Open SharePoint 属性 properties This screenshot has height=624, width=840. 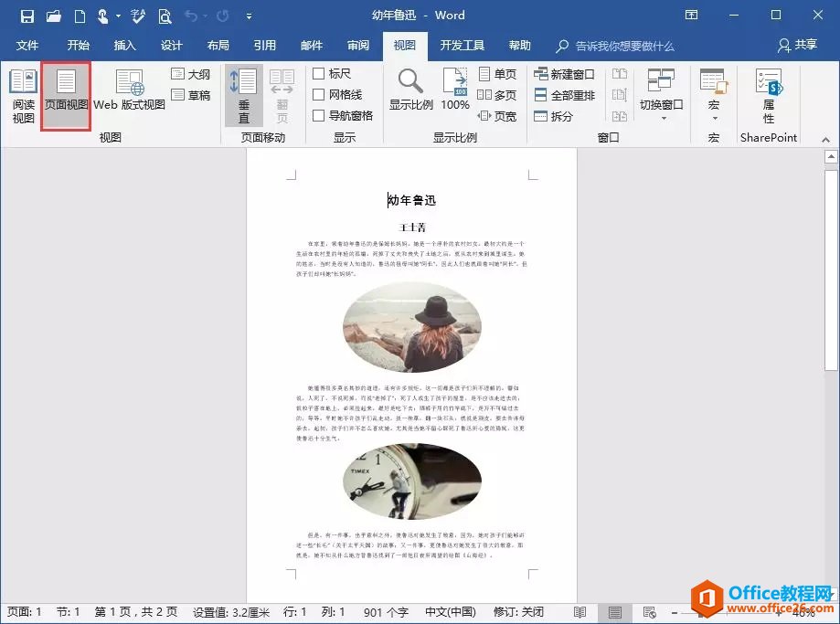point(770,96)
